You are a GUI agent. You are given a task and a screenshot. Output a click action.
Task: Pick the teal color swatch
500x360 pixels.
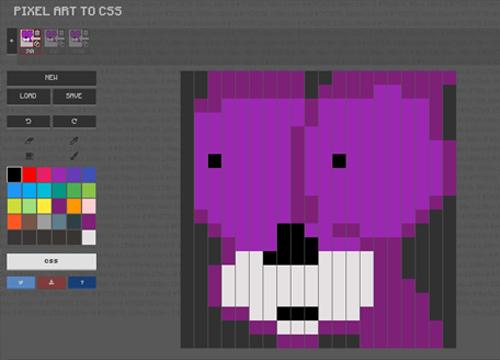59,190
